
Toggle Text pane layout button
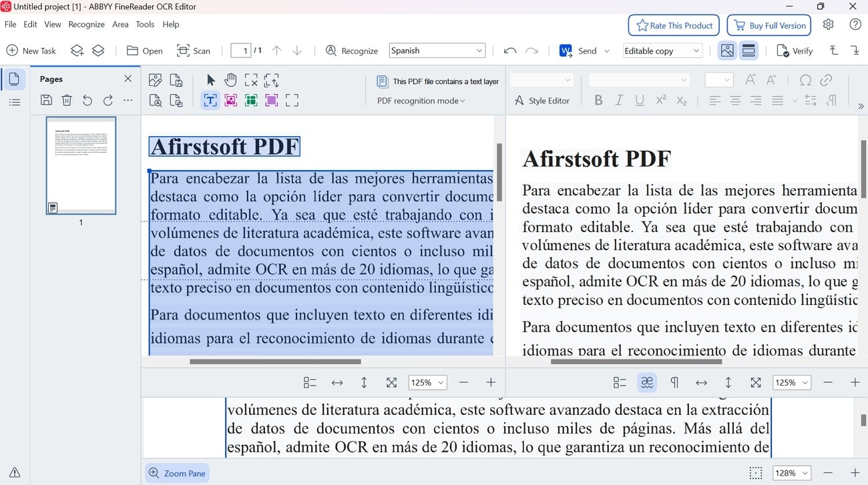748,51
